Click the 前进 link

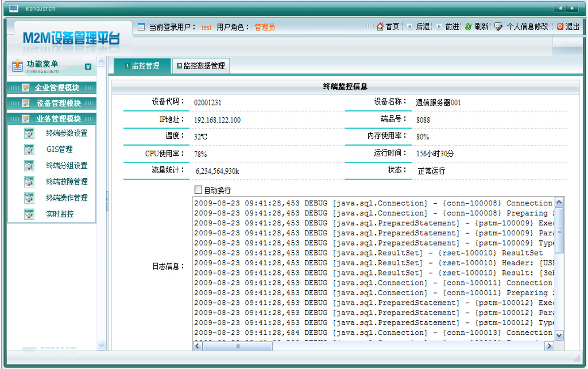[x=452, y=27]
